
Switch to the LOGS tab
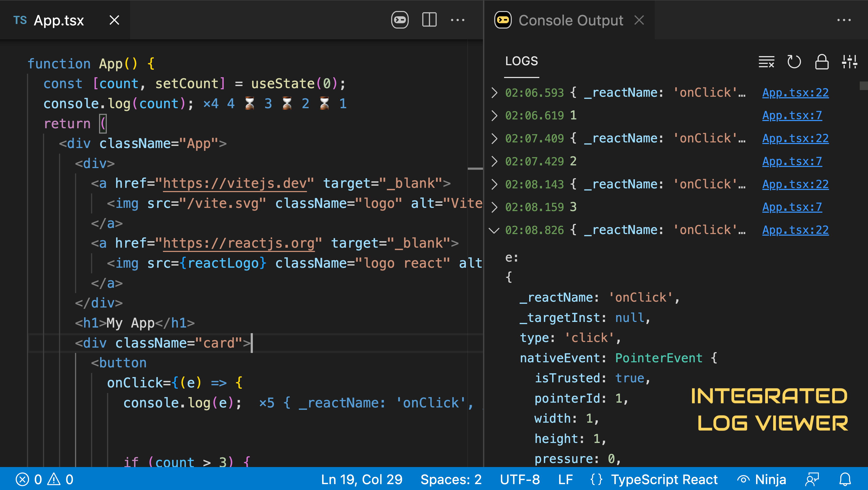(x=521, y=61)
